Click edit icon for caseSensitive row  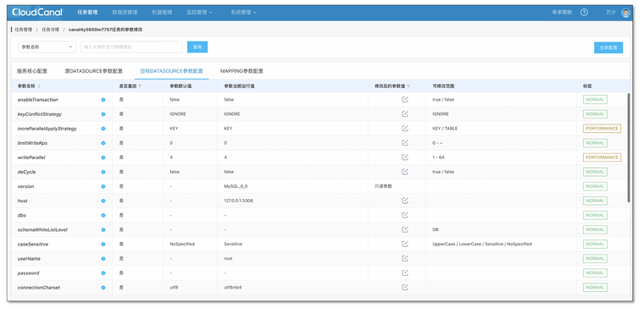[x=405, y=244]
